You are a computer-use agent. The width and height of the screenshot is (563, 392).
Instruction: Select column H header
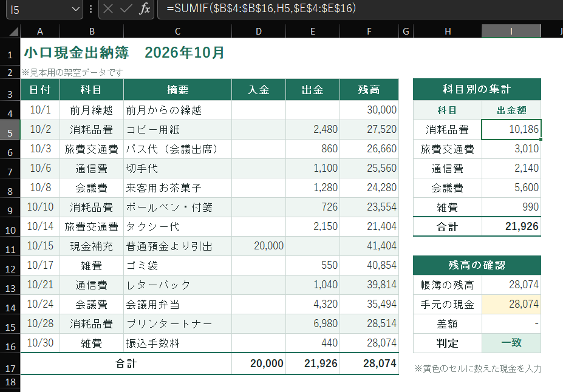pyautogui.click(x=448, y=32)
